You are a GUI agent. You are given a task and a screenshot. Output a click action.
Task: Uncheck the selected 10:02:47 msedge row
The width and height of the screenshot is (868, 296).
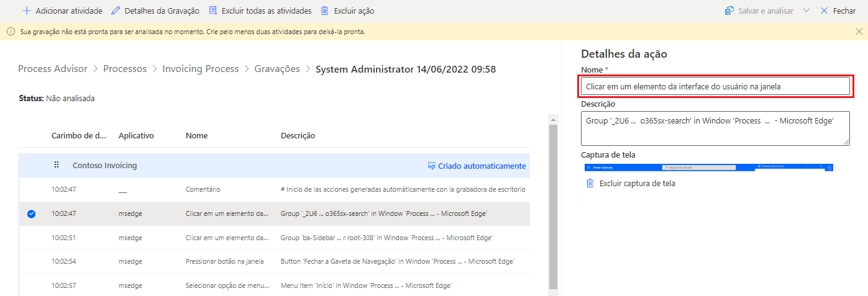32,213
